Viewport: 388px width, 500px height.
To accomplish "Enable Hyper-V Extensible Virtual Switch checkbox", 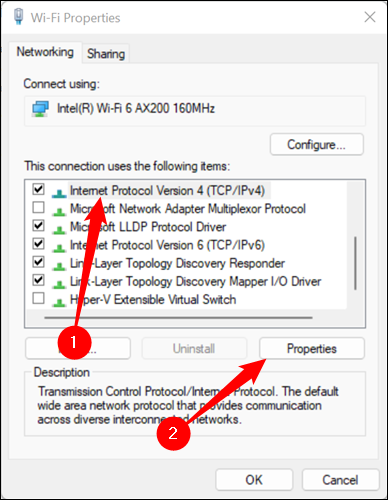I will pyautogui.click(x=38, y=298).
